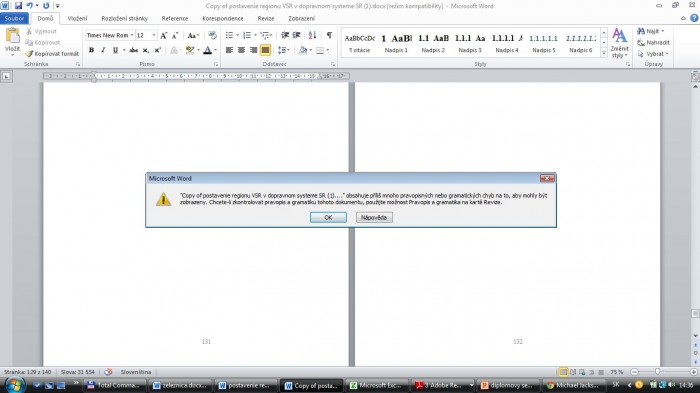Switch to the Vložení ribbon tab
This screenshot has height=393, width=700.
click(77, 18)
